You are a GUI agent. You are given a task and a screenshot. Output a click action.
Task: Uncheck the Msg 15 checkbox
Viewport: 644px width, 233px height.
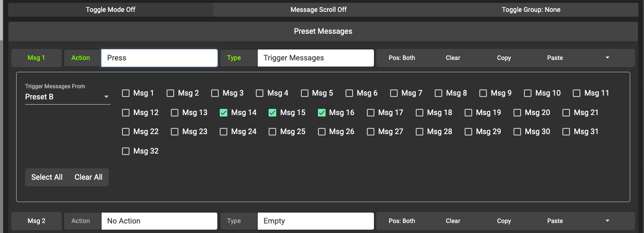(272, 113)
